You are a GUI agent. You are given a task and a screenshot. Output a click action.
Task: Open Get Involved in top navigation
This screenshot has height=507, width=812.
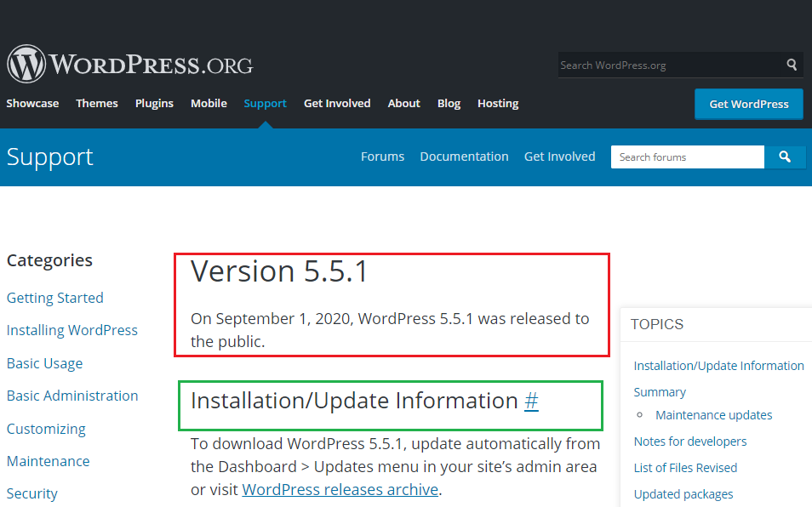[x=337, y=104]
